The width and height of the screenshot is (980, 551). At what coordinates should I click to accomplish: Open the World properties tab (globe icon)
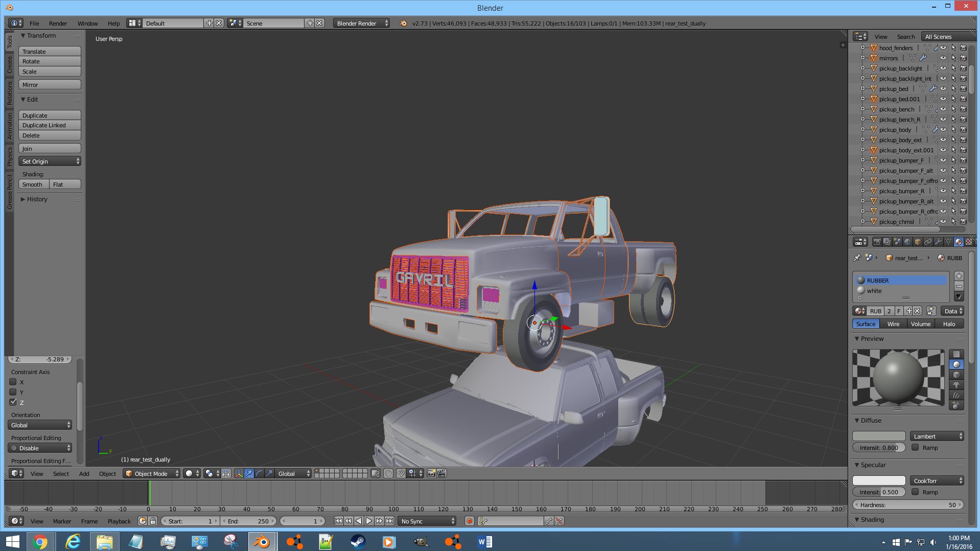[907, 242]
